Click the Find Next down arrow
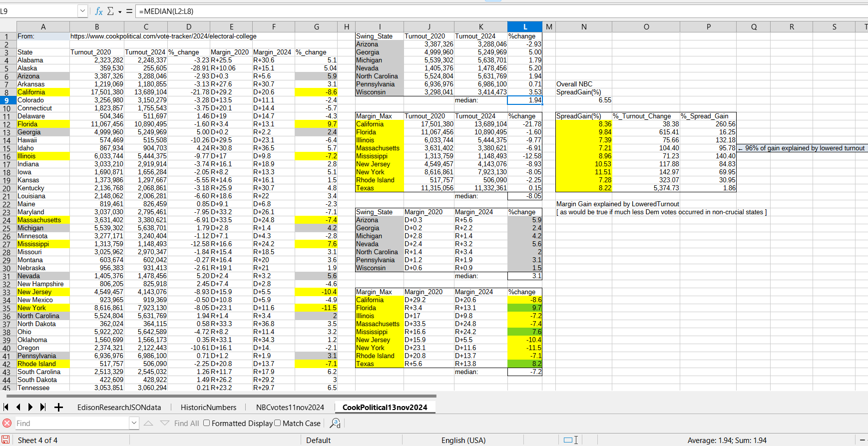868x446 pixels. 164,423
